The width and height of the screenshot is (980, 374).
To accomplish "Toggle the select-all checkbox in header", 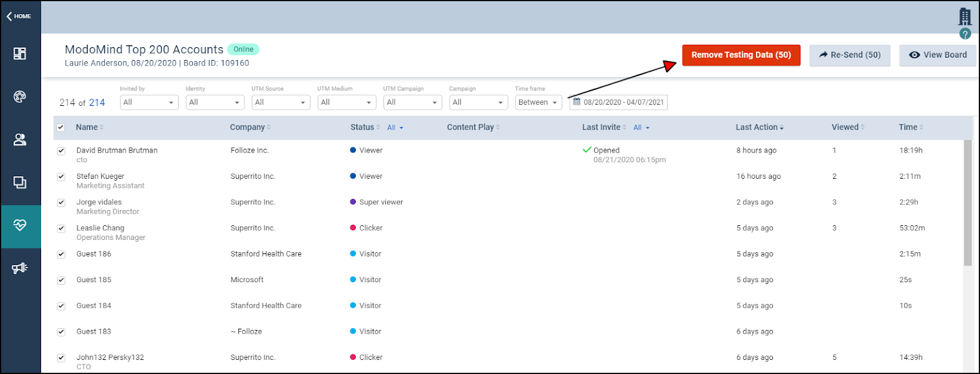I will tap(61, 127).
